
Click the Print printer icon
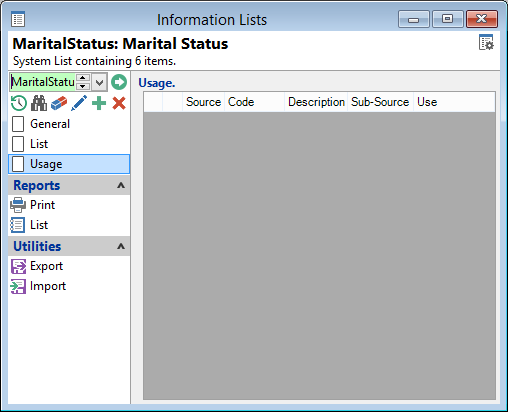(18, 205)
